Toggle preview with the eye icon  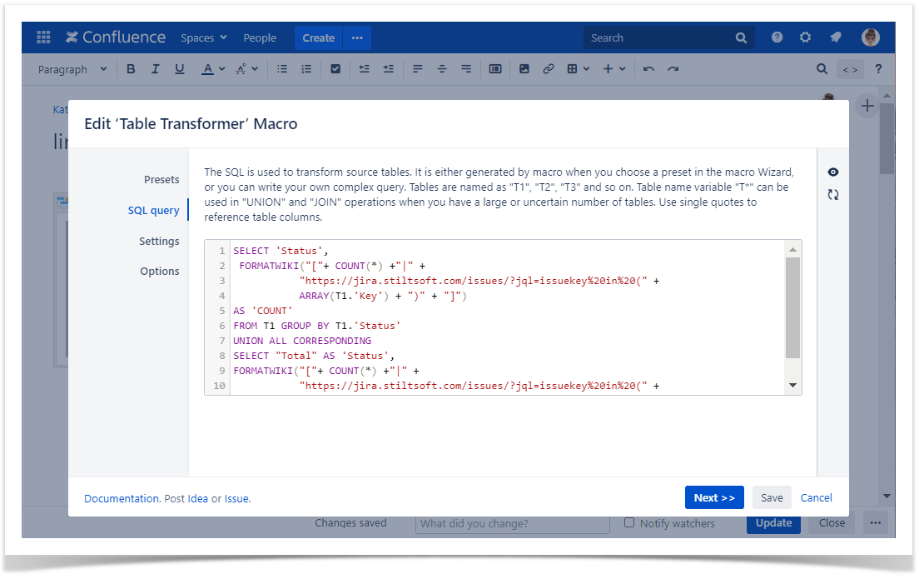coord(833,172)
